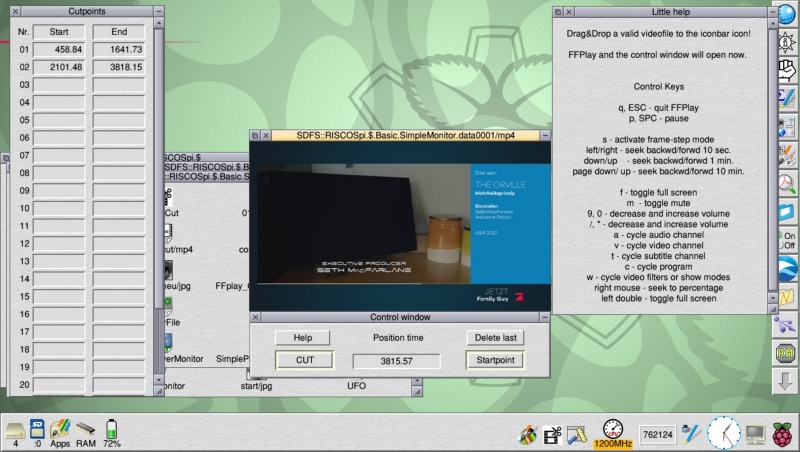Open the RAM disc icon on iconbar
This screenshot has height=452, width=800.
[x=86, y=430]
